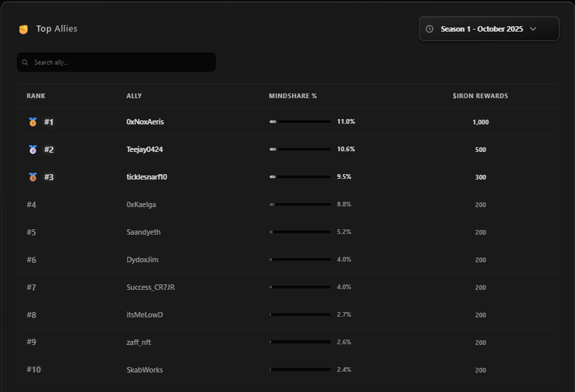
Task: Click the 2.7% mindshare value
Action: 344,314
